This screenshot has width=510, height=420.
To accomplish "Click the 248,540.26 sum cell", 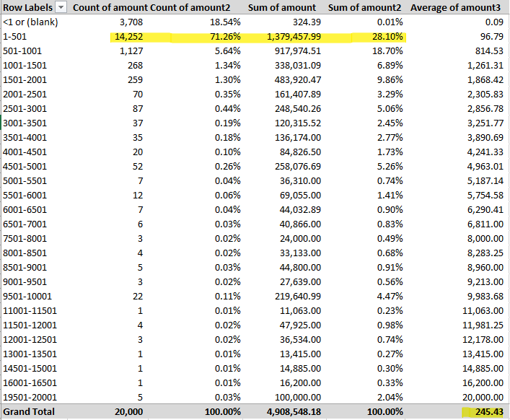I will pos(298,109).
